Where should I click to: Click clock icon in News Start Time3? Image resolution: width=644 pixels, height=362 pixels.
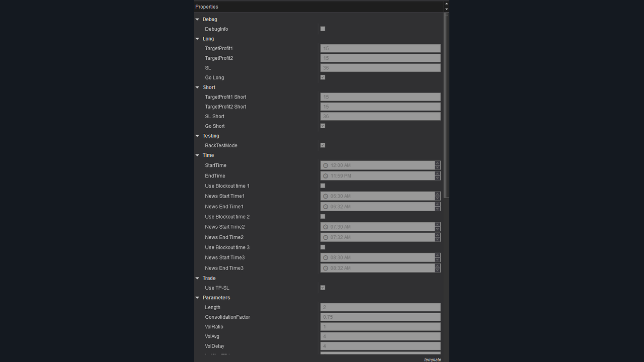[326, 258]
